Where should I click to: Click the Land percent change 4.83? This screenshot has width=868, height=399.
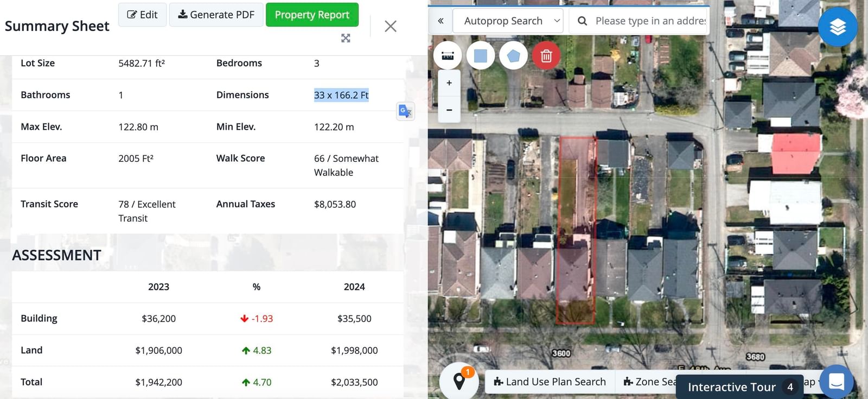pos(257,350)
